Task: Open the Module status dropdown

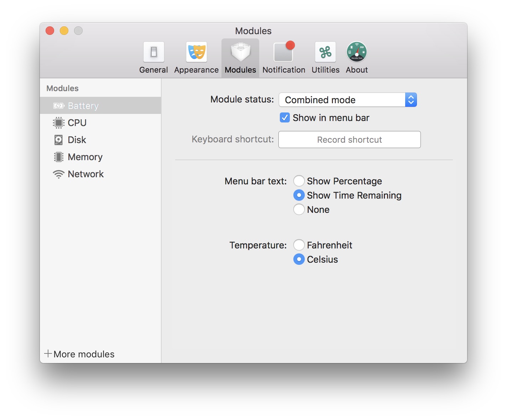Action: [411, 100]
